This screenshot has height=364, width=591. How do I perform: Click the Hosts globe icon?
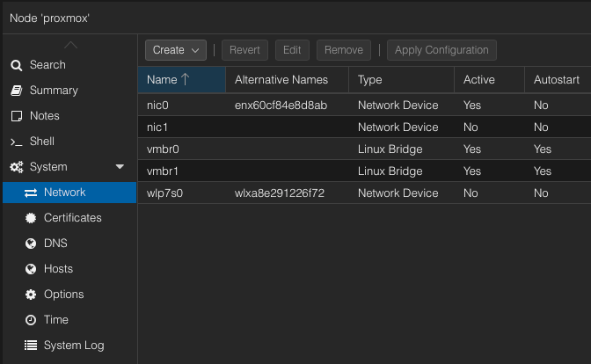pos(31,269)
